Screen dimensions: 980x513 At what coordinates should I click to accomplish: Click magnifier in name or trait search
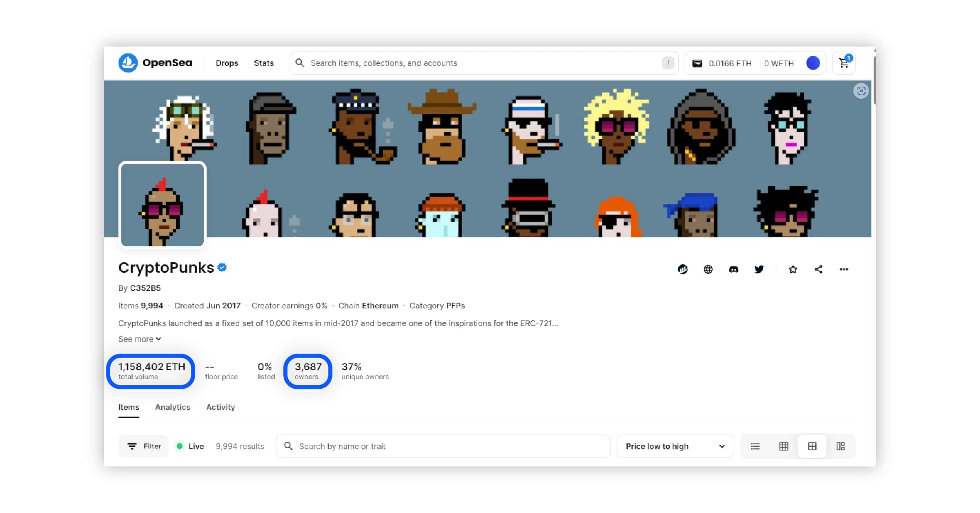coord(288,446)
